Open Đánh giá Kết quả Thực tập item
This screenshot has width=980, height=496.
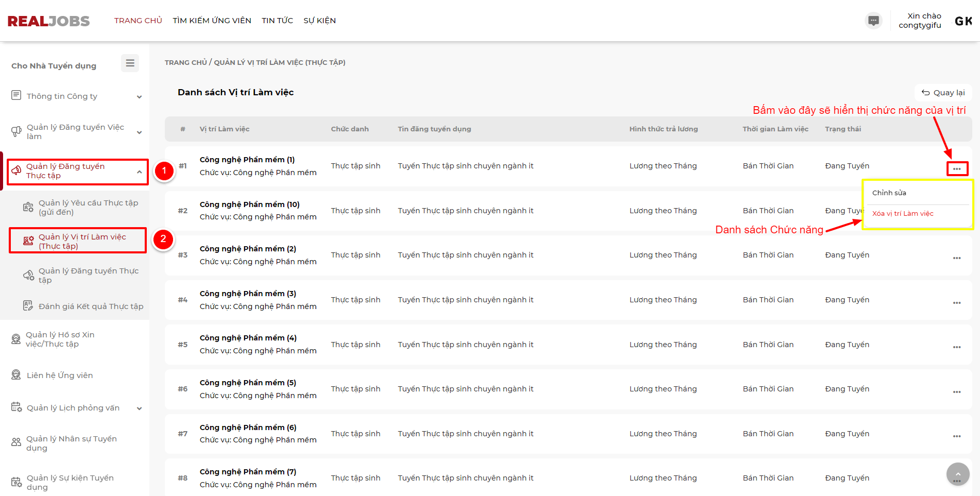[91, 306]
